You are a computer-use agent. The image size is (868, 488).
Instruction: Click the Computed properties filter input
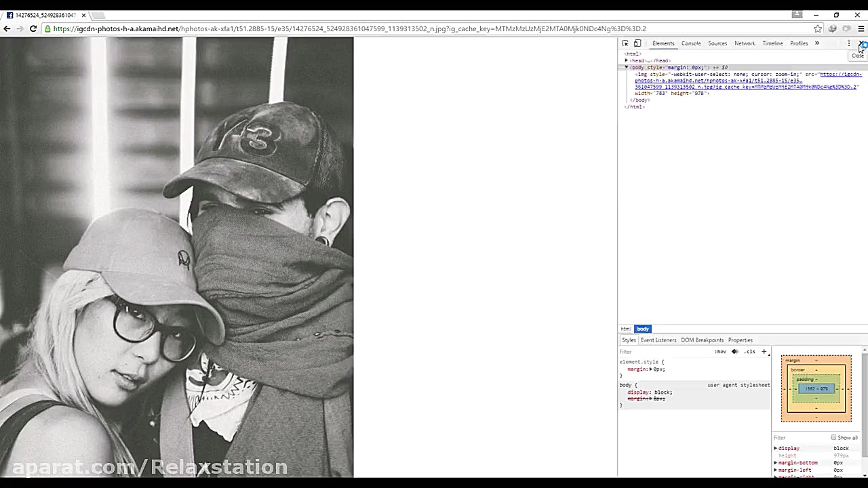[800, 438]
